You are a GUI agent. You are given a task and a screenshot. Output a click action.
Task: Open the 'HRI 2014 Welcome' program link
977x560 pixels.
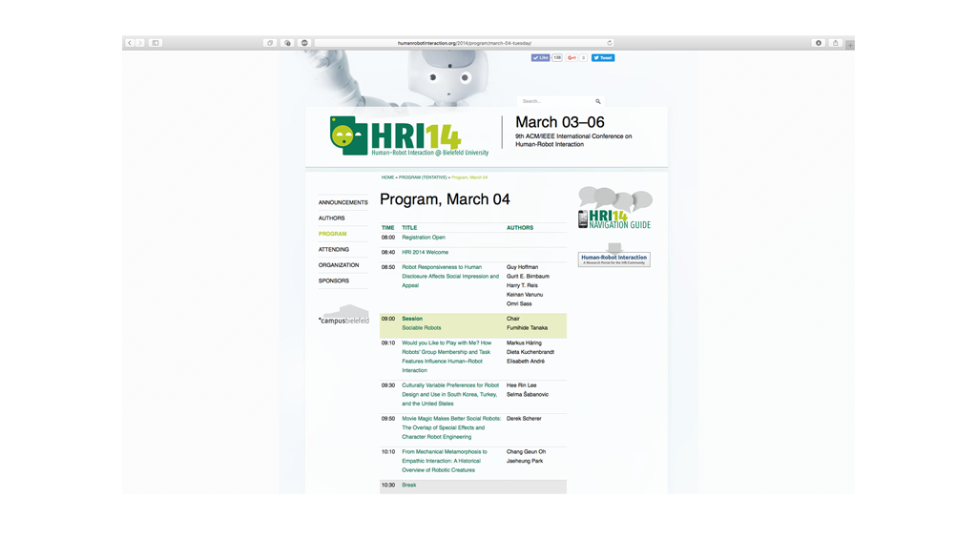coord(425,252)
